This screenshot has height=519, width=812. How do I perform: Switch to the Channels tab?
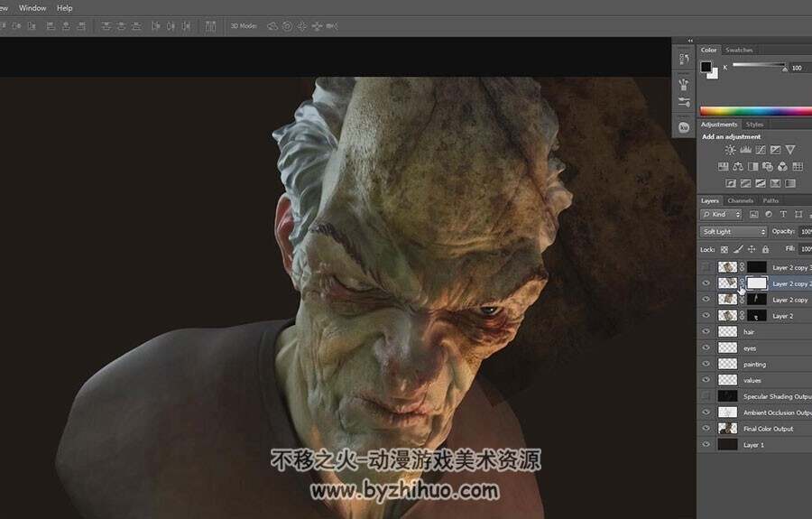tap(740, 200)
